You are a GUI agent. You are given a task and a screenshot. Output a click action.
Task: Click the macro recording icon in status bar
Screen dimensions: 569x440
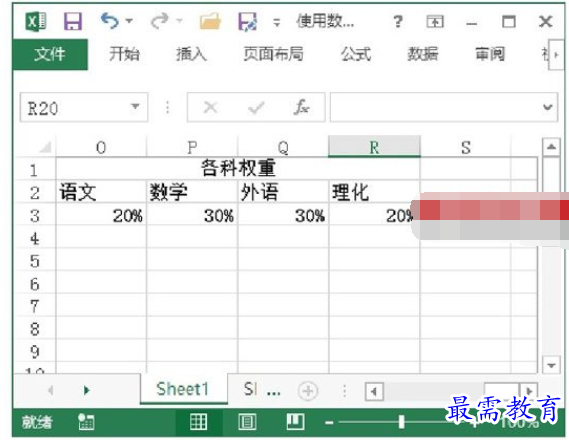(x=86, y=422)
